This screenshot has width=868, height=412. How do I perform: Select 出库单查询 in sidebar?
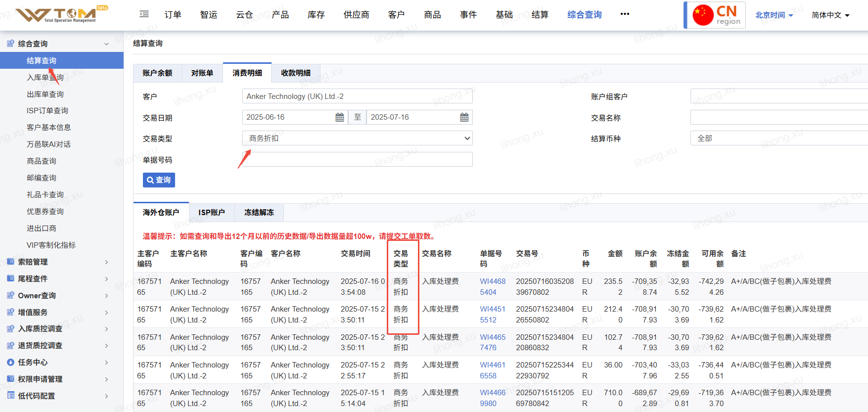(x=45, y=94)
